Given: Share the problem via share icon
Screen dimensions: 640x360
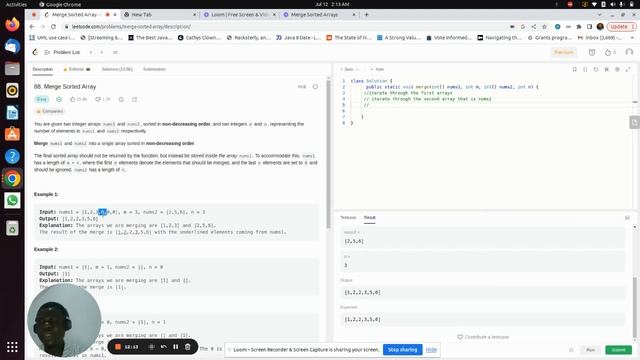Looking at the screenshot, I should [134, 99].
